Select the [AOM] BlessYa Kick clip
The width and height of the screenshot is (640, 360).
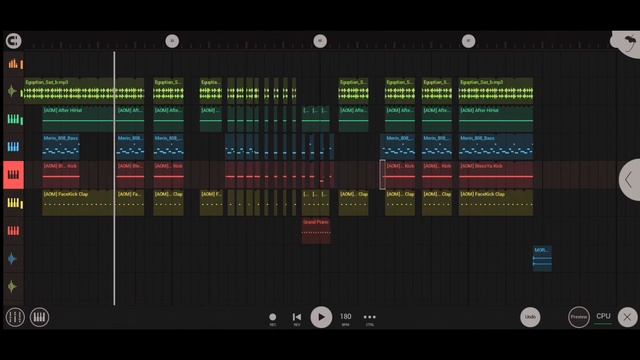click(496, 175)
